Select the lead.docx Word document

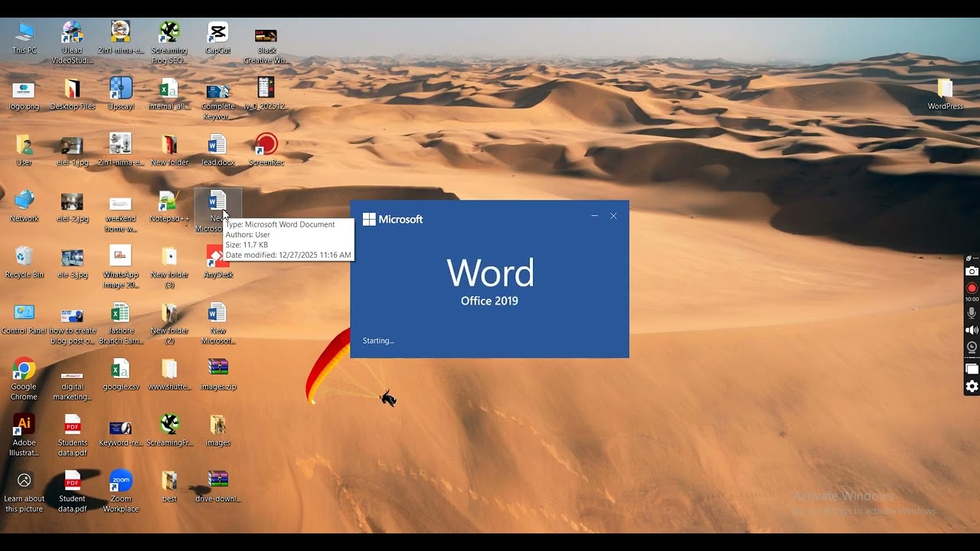217,150
